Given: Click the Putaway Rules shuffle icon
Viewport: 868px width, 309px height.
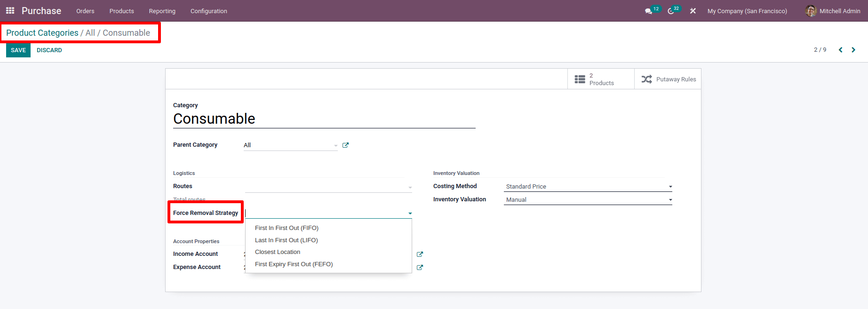Looking at the screenshot, I should [647, 79].
